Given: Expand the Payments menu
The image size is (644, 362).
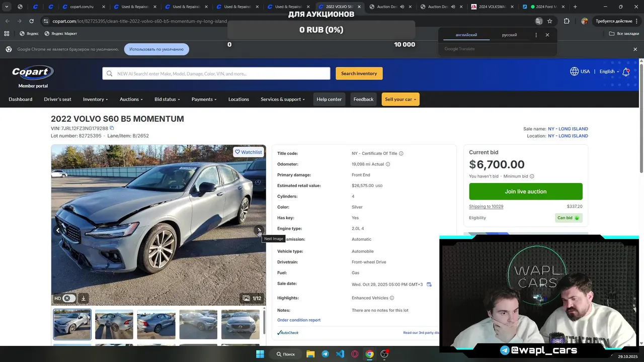Looking at the screenshot, I should pos(204,99).
